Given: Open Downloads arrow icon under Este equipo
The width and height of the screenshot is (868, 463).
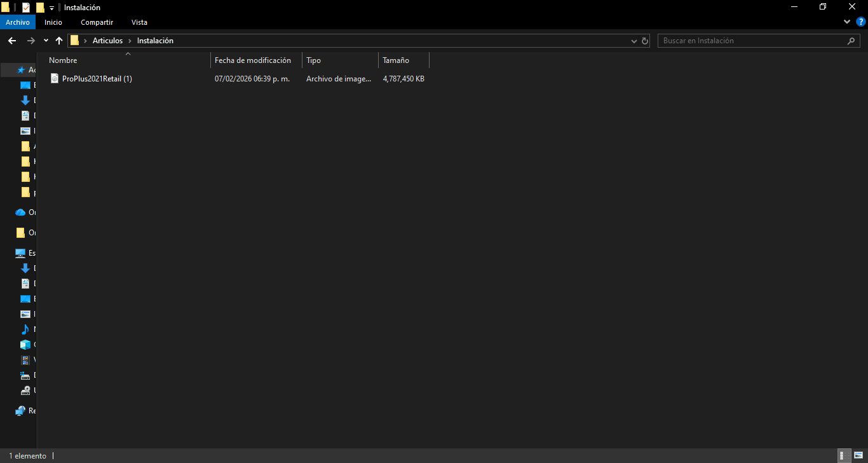Looking at the screenshot, I should (x=25, y=268).
